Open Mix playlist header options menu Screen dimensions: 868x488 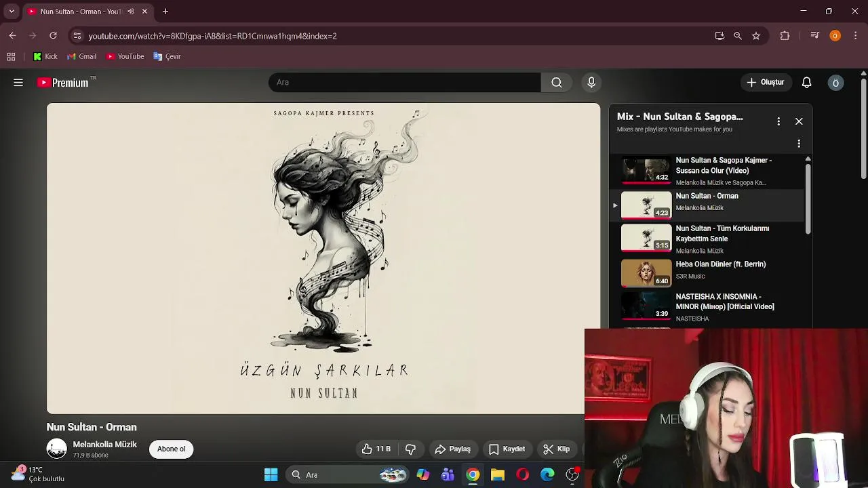(x=778, y=121)
